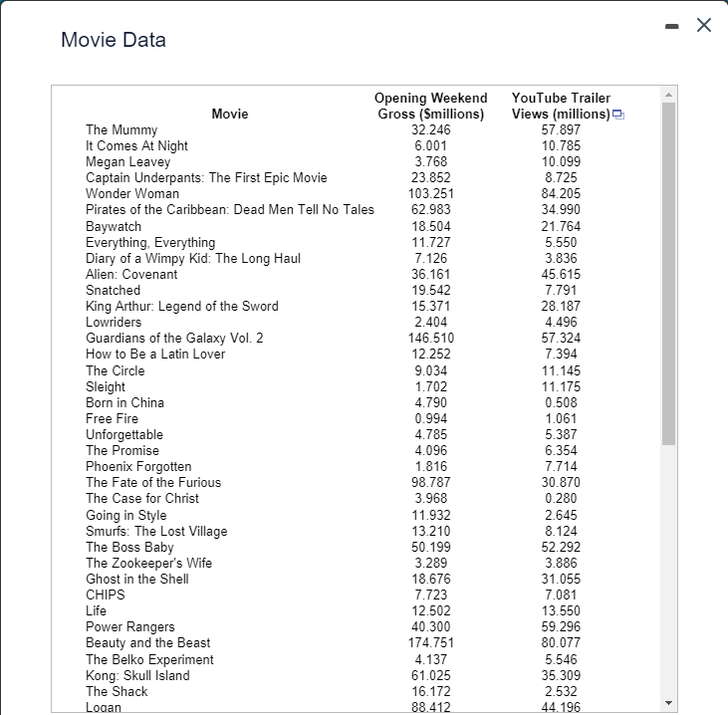Click gross value 98.787
The width and height of the screenshot is (728, 715).
[431, 482]
